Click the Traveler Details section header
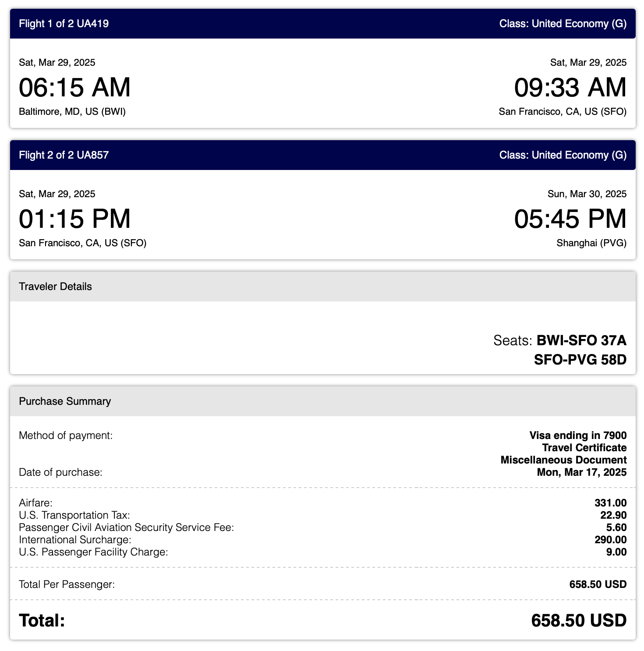Screen dimensions: 644x651 [56, 287]
